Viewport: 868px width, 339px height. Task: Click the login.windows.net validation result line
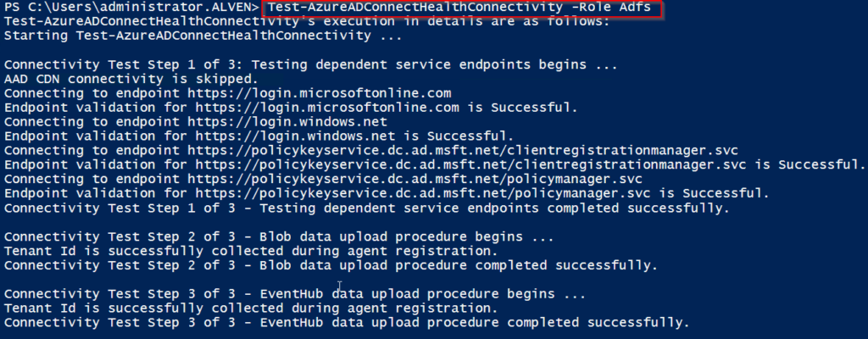pyautogui.click(x=259, y=136)
